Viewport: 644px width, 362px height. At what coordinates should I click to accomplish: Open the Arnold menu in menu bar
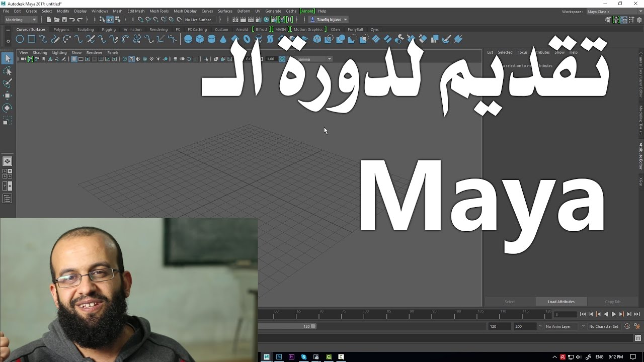pos(307,11)
